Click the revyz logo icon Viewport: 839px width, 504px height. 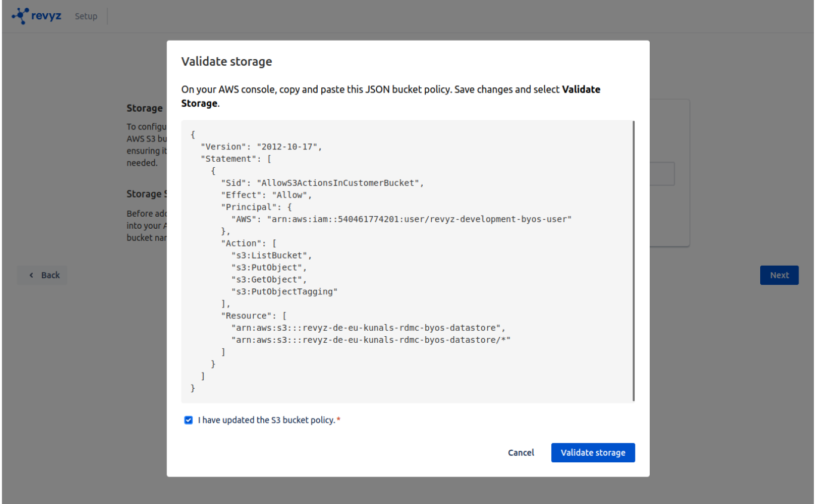click(20, 16)
